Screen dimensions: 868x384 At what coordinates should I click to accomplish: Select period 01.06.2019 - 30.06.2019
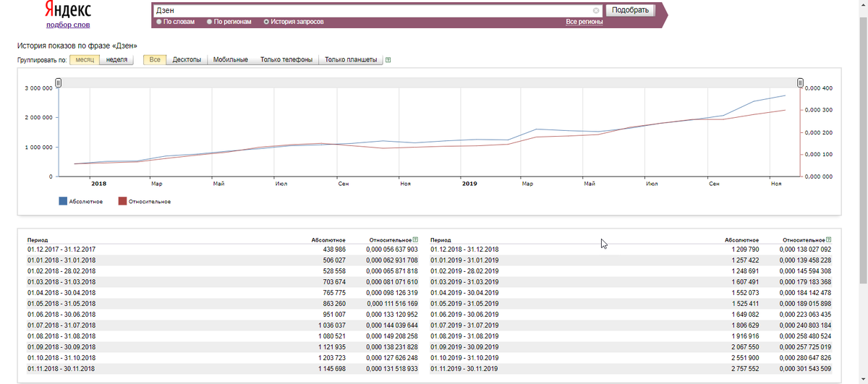464,314
